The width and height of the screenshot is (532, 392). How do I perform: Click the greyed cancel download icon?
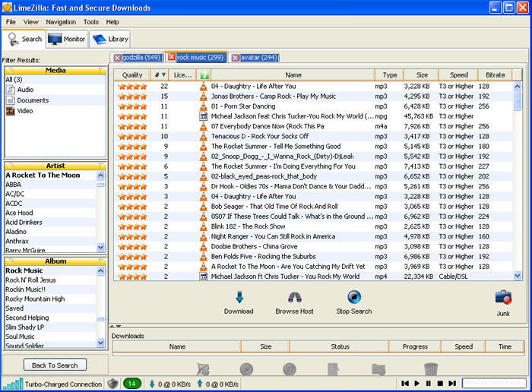pos(203,369)
